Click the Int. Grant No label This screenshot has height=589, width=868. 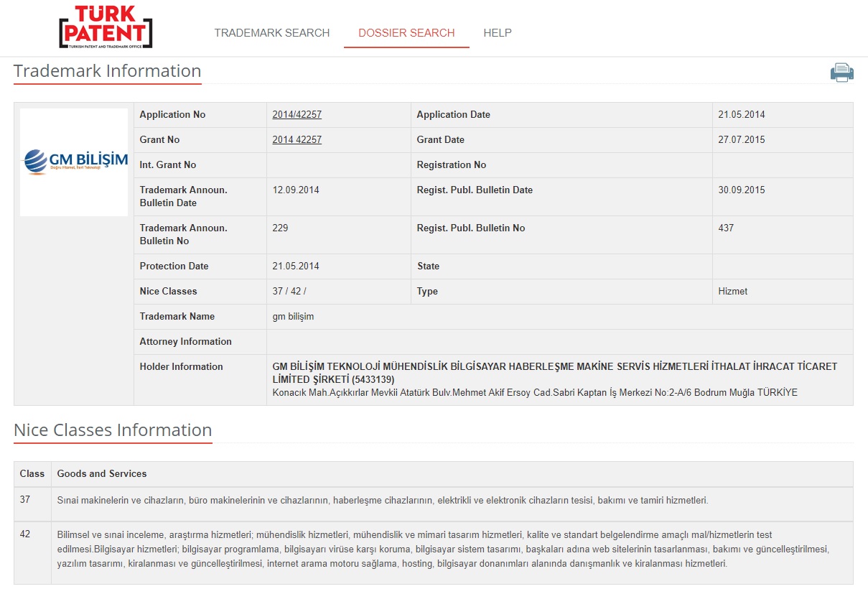point(168,165)
